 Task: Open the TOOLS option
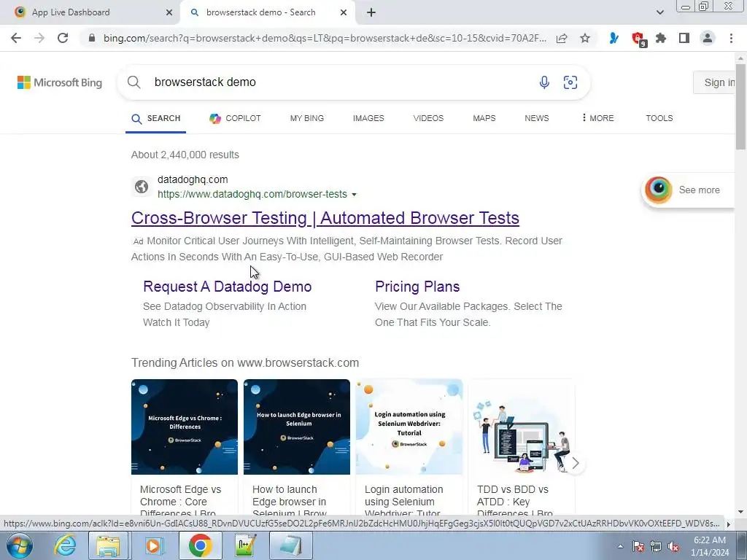pos(659,118)
